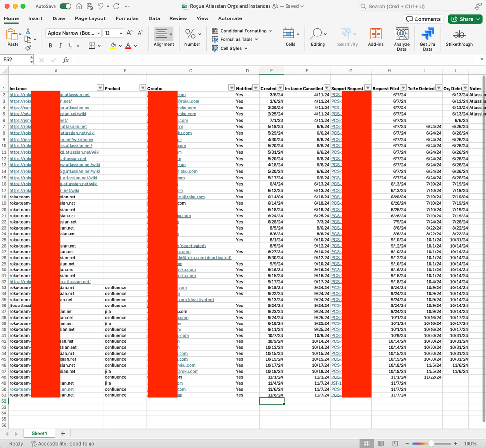486x448 pixels.
Task: Click the Paste clipboard icon
Action: coord(11,35)
